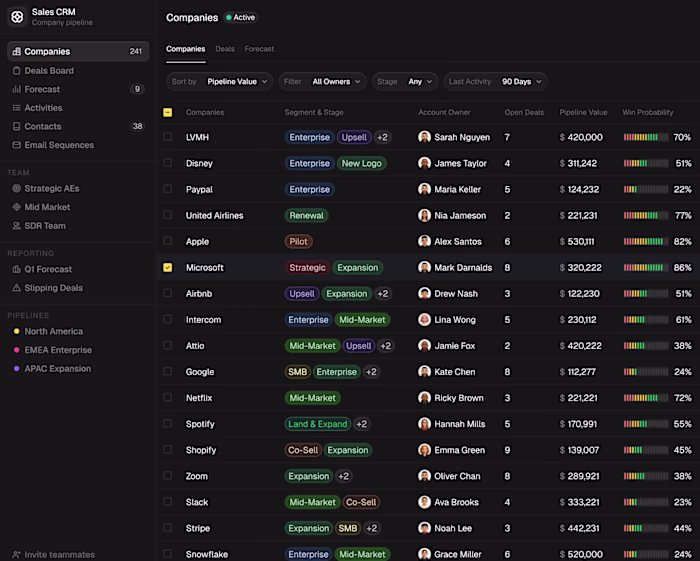The width and height of the screenshot is (700, 561).
Task: Click the Contacts book icon
Action: 17,126
